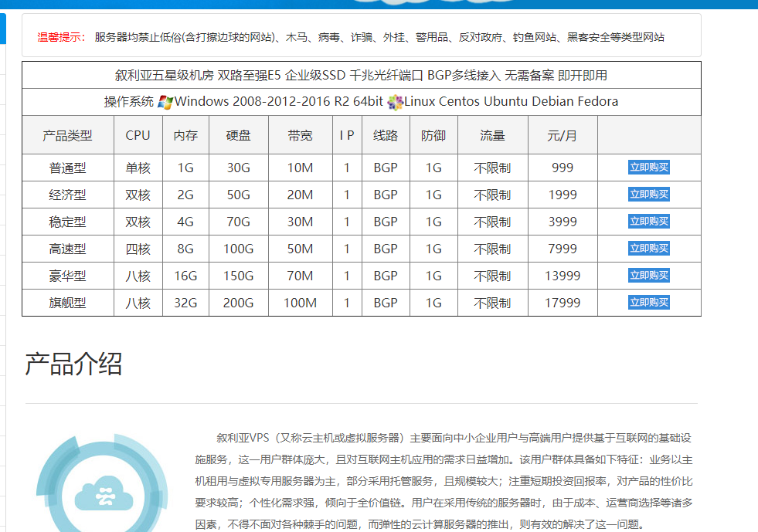Select 立即购买 in the 高速型 row
The width and height of the screenshot is (758, 532).
coord(648,249)
